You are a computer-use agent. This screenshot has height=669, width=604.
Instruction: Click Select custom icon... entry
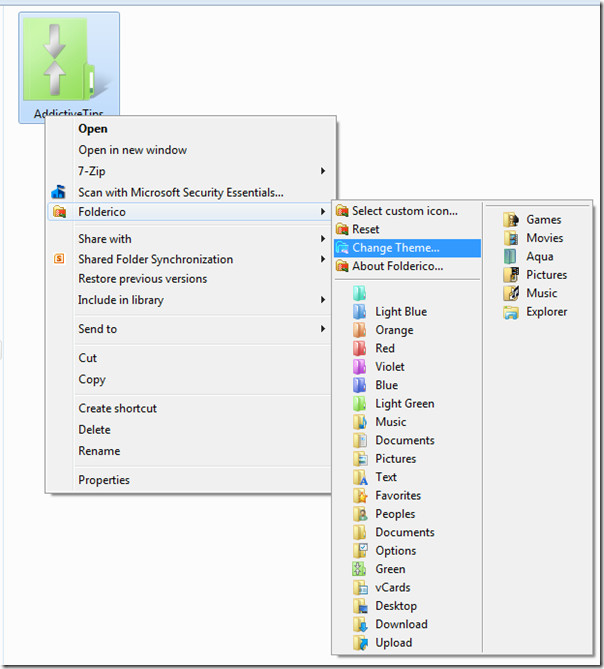(x=407, y=211)
